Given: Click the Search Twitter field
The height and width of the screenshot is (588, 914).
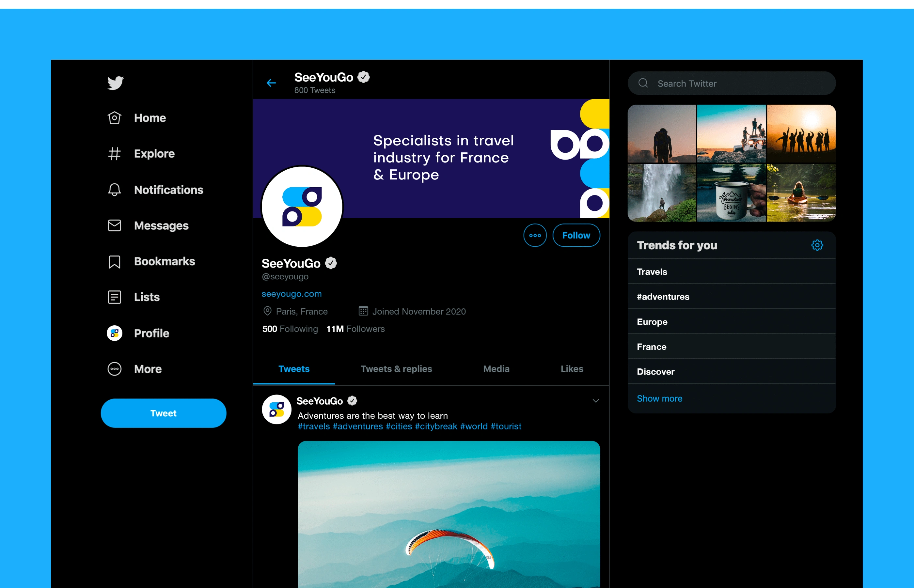Looking at the screenshot, I should pyautogui.click(x=732, y=84).
